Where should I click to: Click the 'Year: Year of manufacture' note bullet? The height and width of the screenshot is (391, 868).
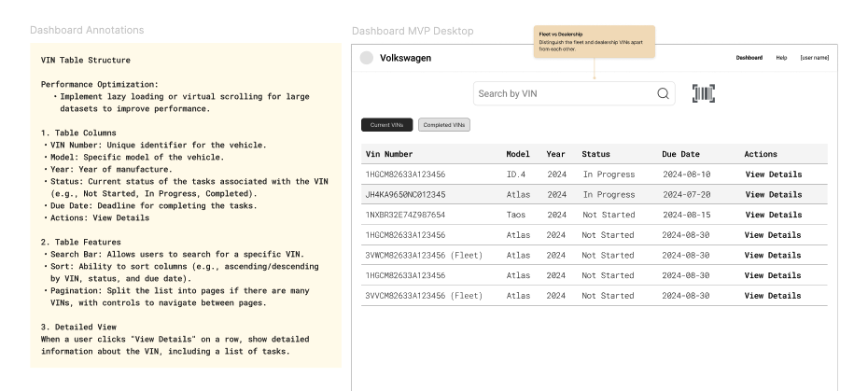click(x=109, y=170)
